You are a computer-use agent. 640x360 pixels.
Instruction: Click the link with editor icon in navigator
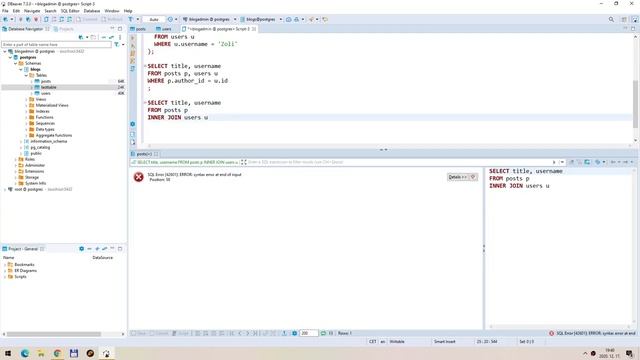click(x=111, y=37)
